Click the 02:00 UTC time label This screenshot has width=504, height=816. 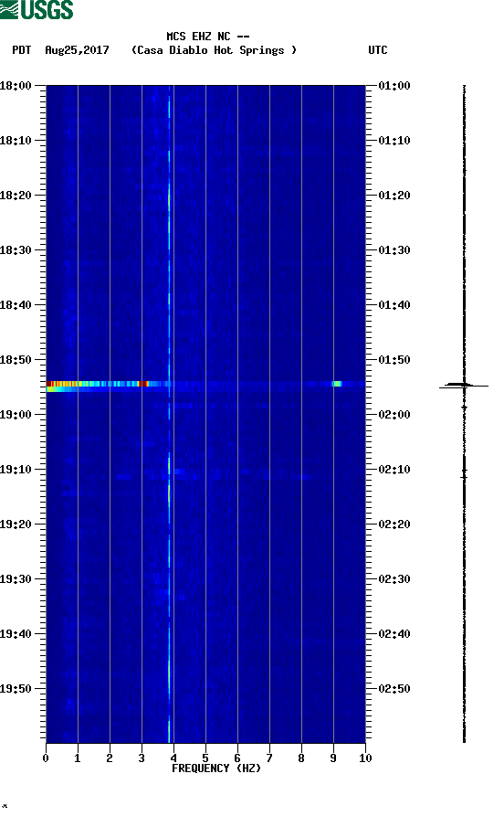[394, 415]
